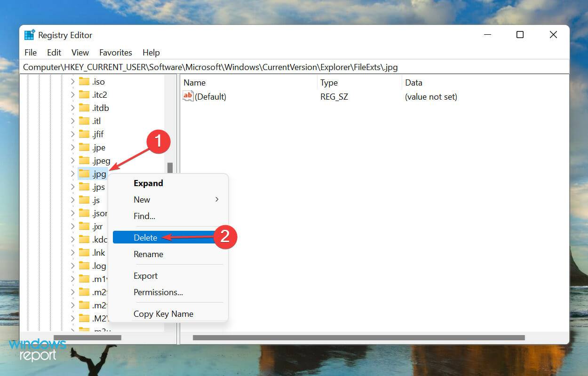Viewport: 588px width, 376px height.
Task: Click the .jpeg key folder icon
Action: pyautogui.click(x=85, y=160)
